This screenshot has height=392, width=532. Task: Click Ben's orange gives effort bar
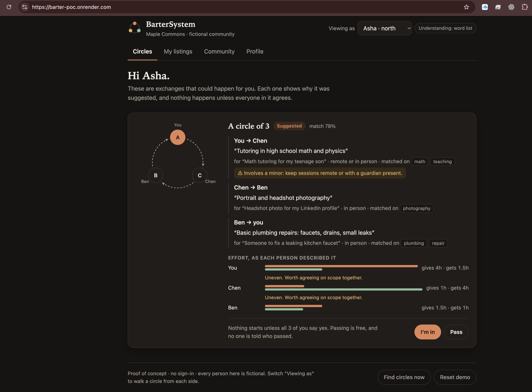pos(293,306)
